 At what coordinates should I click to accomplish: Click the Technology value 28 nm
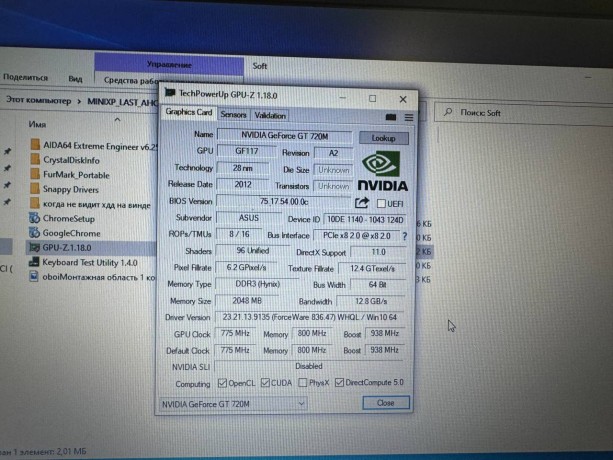243,168
